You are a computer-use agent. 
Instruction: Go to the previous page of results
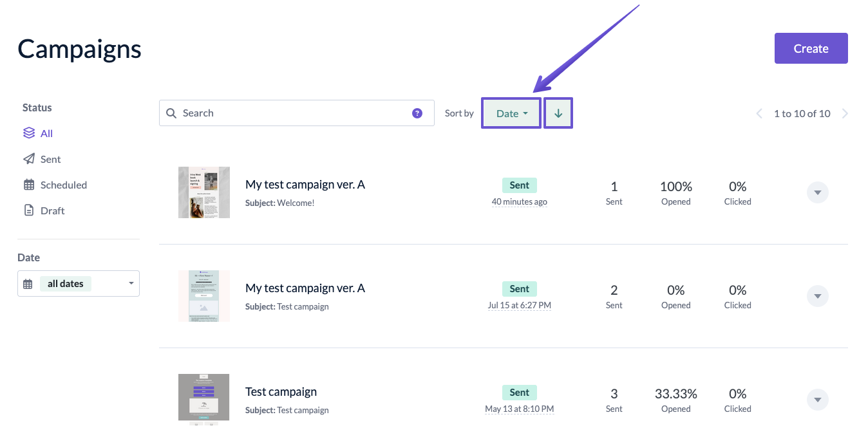point(759,114)
